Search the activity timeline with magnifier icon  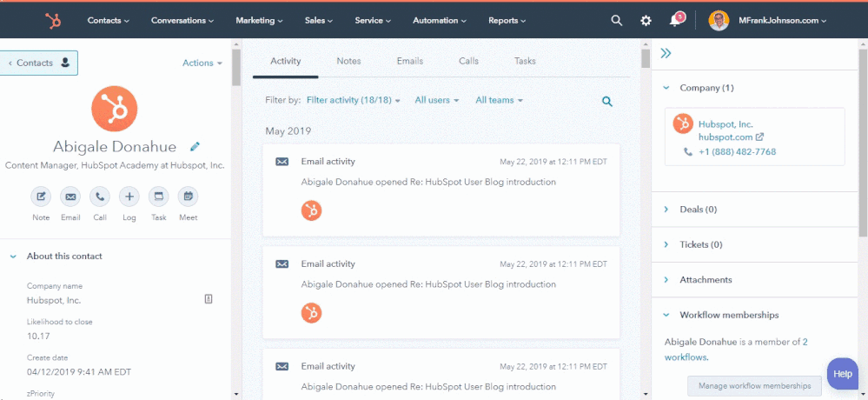tap(607, 102)
